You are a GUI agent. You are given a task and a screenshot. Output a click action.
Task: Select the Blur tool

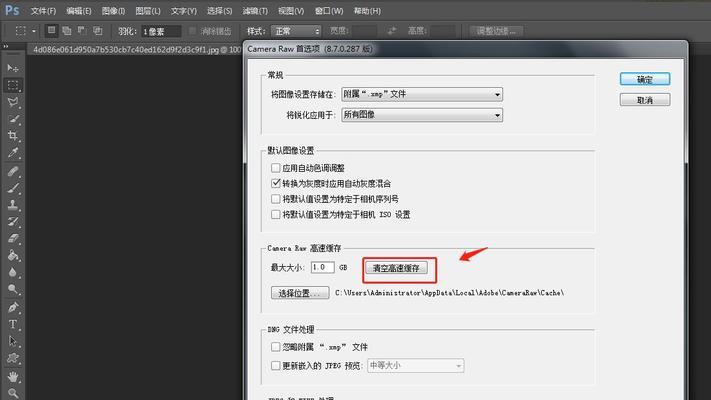(13, 272)
